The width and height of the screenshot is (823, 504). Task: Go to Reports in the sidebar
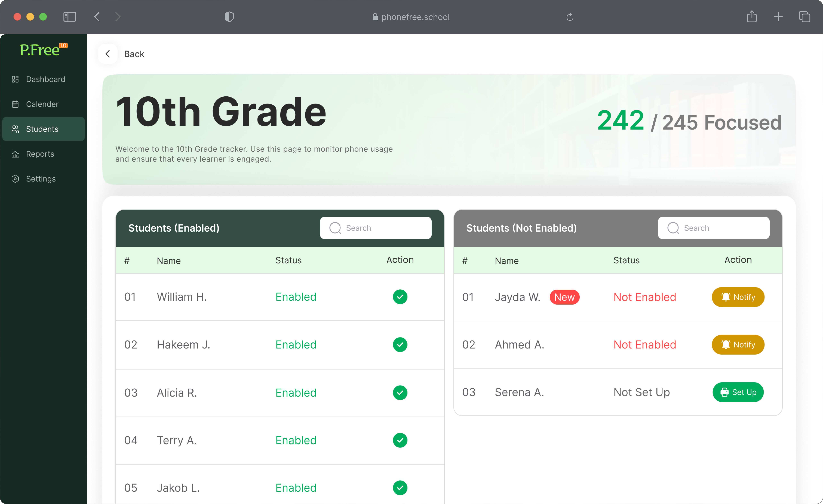(40, 154)
